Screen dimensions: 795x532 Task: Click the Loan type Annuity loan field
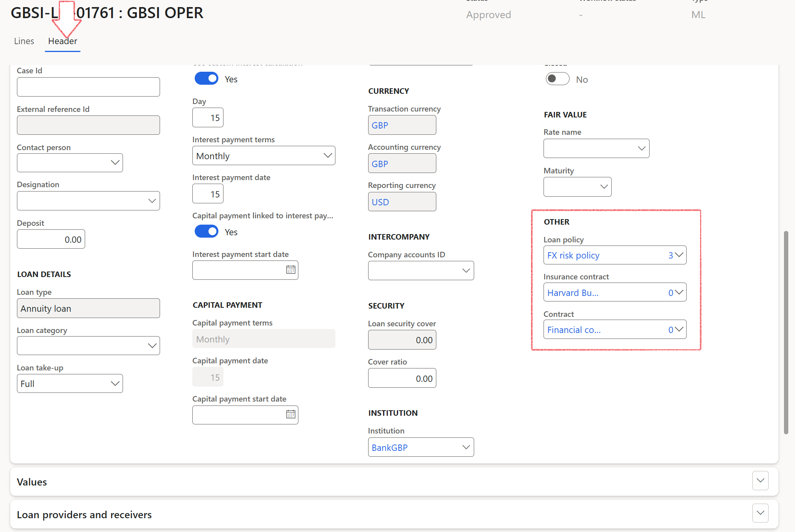pos(88,308)
